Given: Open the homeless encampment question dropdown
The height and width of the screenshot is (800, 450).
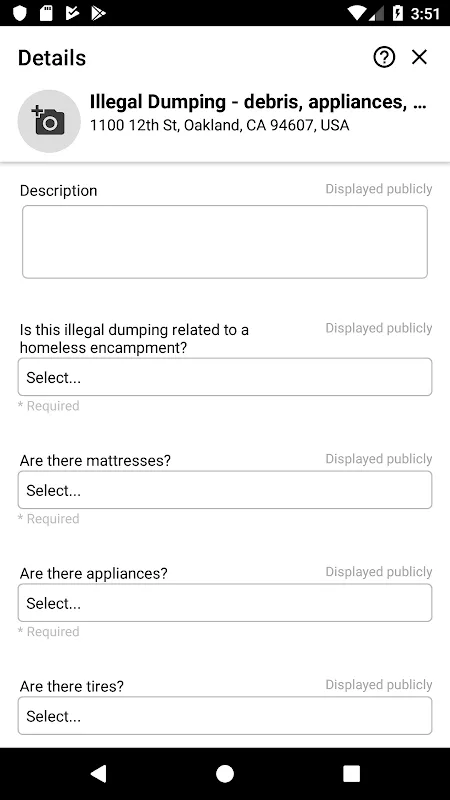Looking at the screenshot, I should (x=225, y=377).
